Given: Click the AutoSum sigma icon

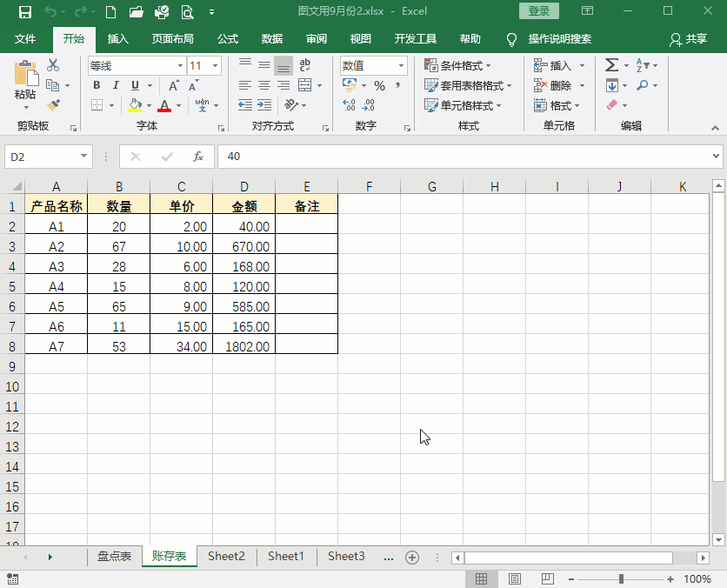Looking at the screenshot, I should (611, 65).
